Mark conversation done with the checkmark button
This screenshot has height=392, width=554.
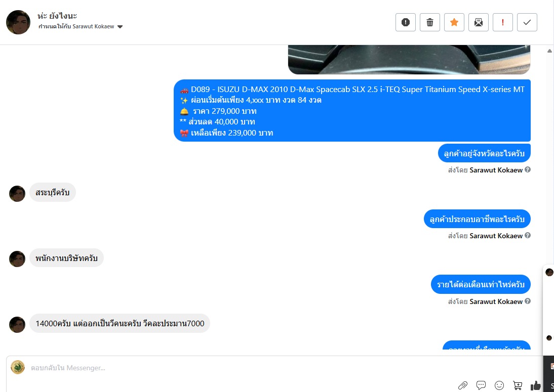coord(527,22)
